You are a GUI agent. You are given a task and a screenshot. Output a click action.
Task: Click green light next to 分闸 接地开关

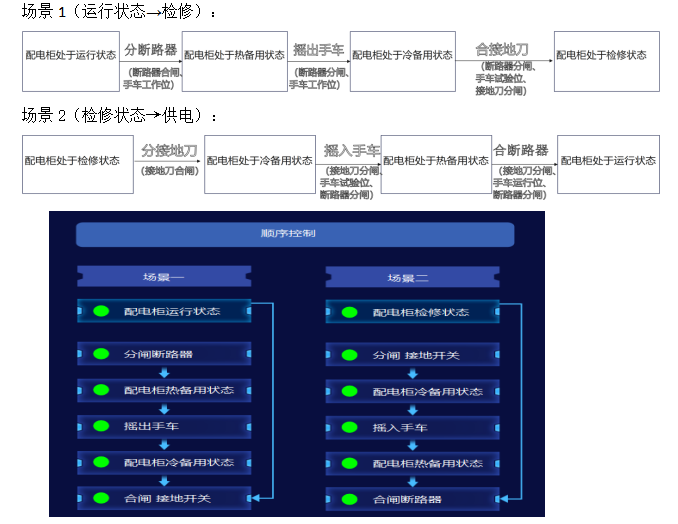point(349,355)
